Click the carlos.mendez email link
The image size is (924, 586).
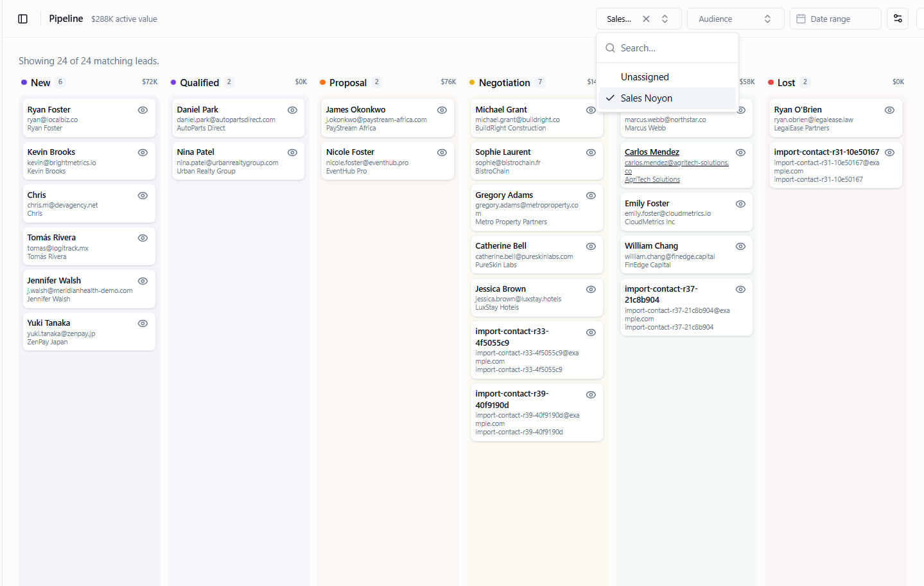(x=677, y=167)
